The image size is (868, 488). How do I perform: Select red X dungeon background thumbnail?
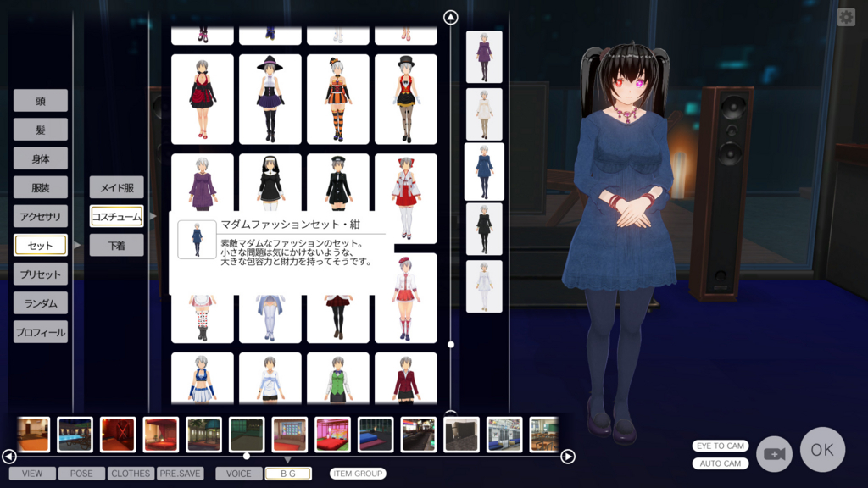click(x=118, y=435)
